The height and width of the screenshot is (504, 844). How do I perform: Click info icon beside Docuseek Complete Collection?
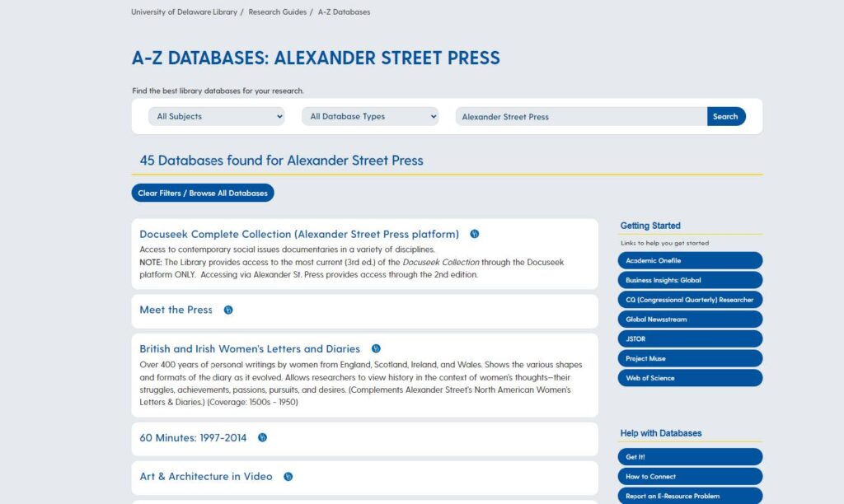pos(475,234)
